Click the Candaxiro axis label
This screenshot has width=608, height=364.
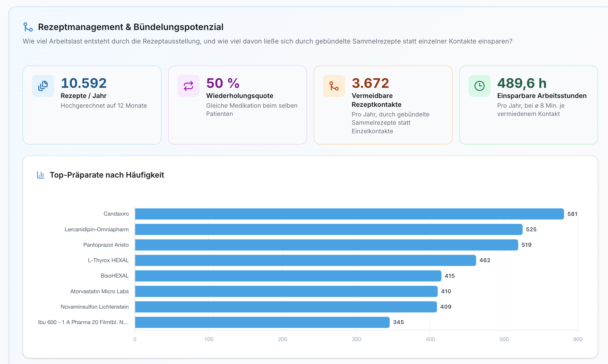[116, 214]
